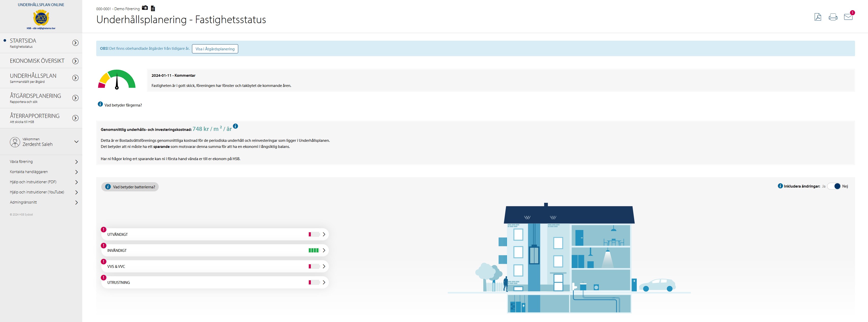
Task: Open the mail envelope with notification badge
Action: 848,17
